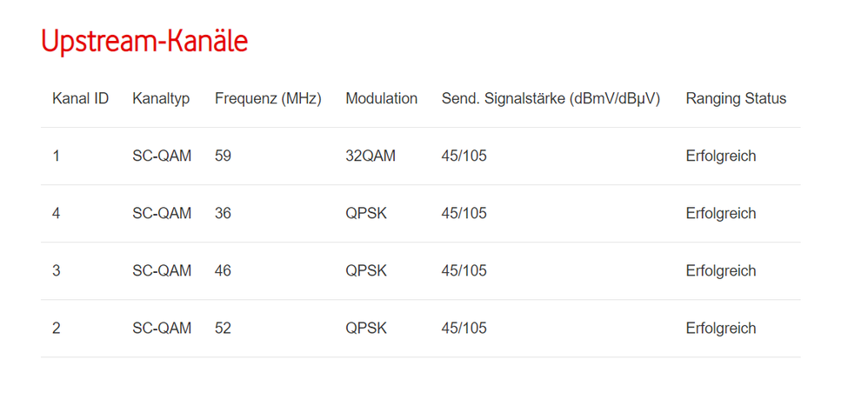The height and width of the screenshot is (406, 868).
Task: Click the Send. Signalstärke column header
Action: [551, 98]
